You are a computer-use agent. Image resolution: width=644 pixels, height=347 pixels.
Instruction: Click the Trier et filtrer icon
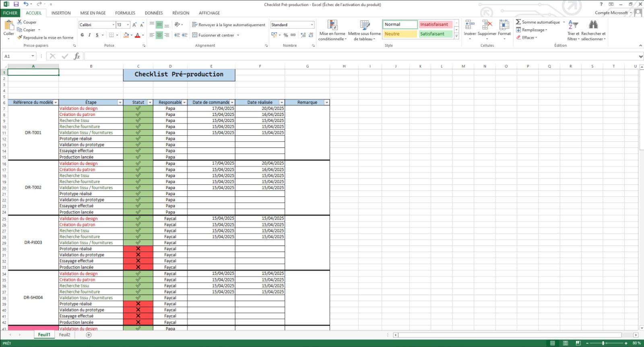(573, 25)
